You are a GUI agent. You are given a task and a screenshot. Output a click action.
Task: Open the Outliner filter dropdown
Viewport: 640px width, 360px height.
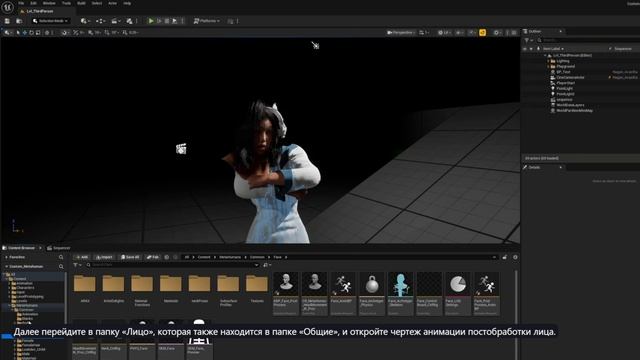click(528, 40)
